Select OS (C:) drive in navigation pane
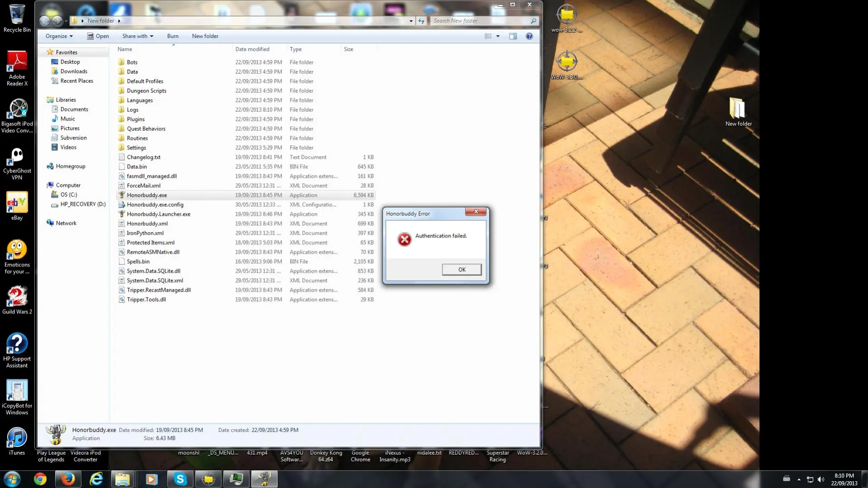Screen dimensions: 868x488 (69, 195)
